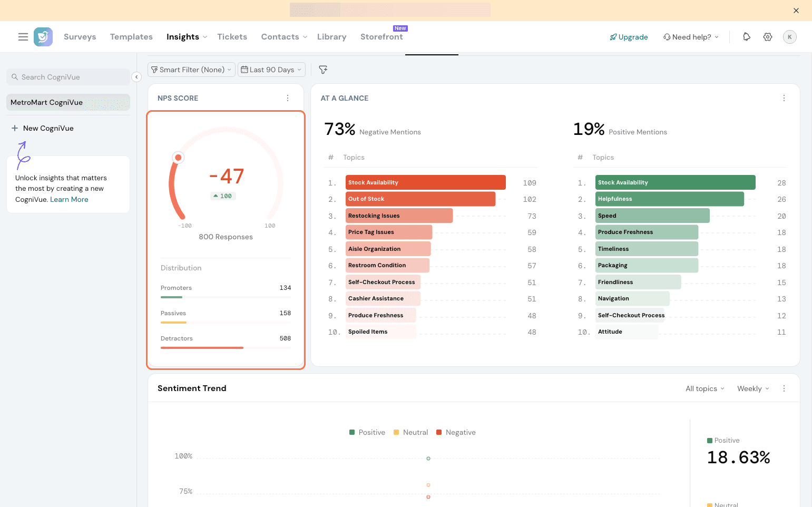
Task: Open the notifications bell icon
Action: [x=747, y=37]
